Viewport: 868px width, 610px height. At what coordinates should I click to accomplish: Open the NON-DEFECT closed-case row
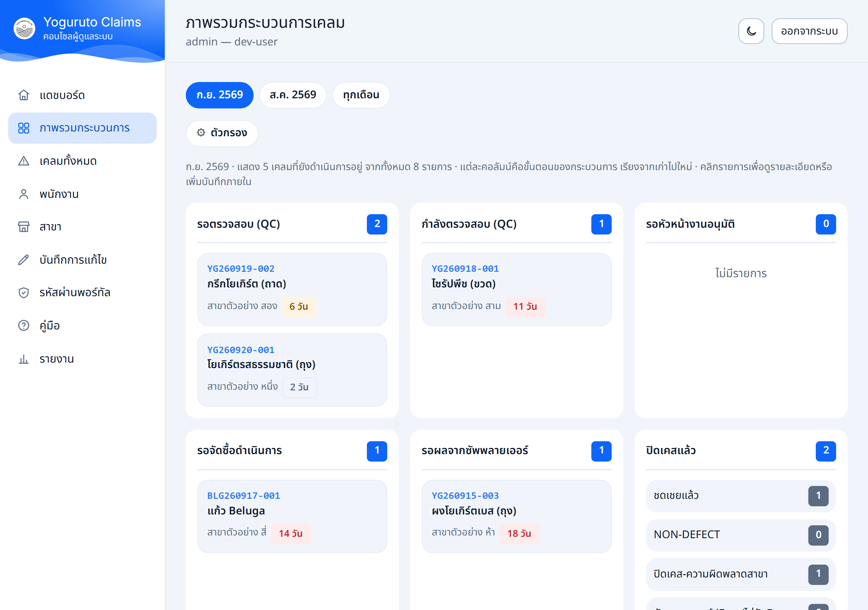coord(741,535)
